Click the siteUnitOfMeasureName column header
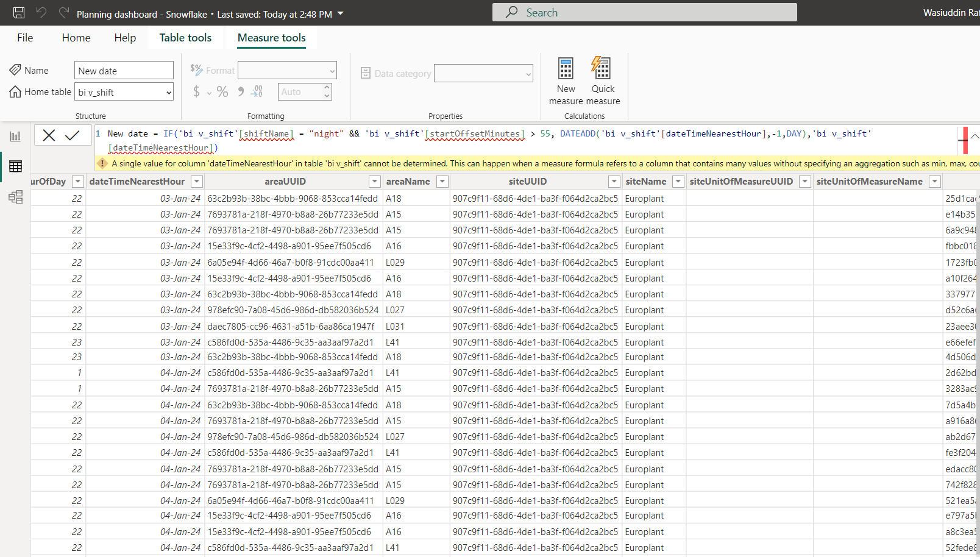This screenshot has height=557, width=980. tap(869, 182)
